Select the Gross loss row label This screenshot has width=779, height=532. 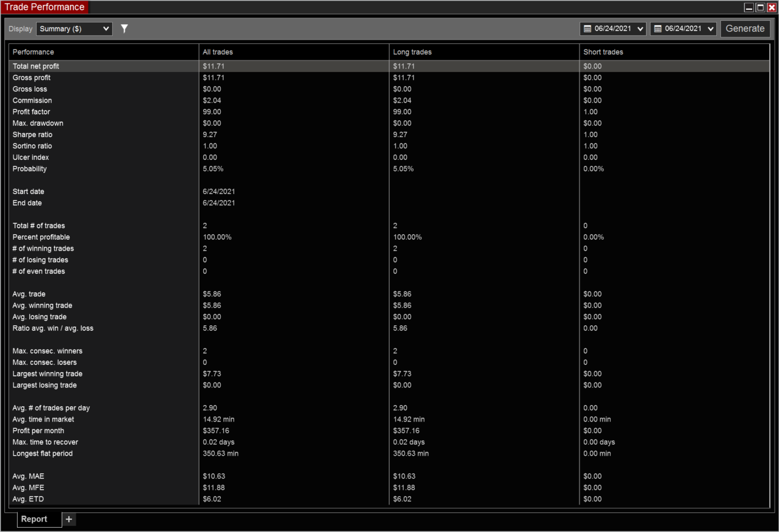(x=30, y=89)
